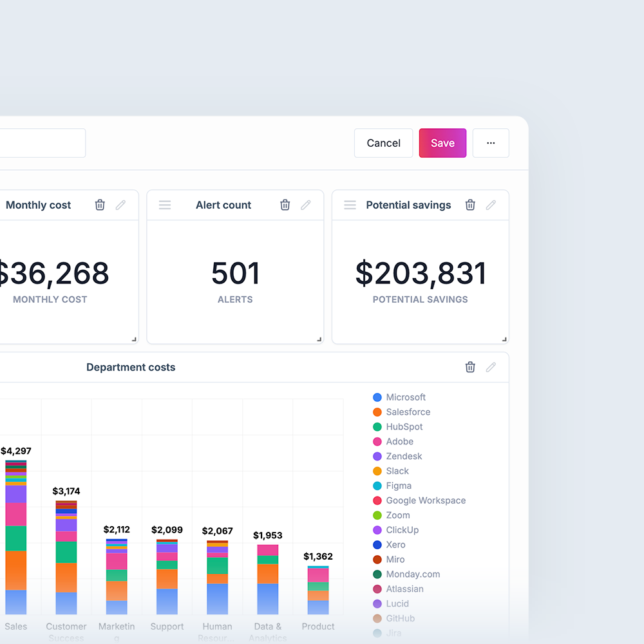644x644 pixels.
Task: Click the $203,831 potential savings value
Action: (421, 273)
